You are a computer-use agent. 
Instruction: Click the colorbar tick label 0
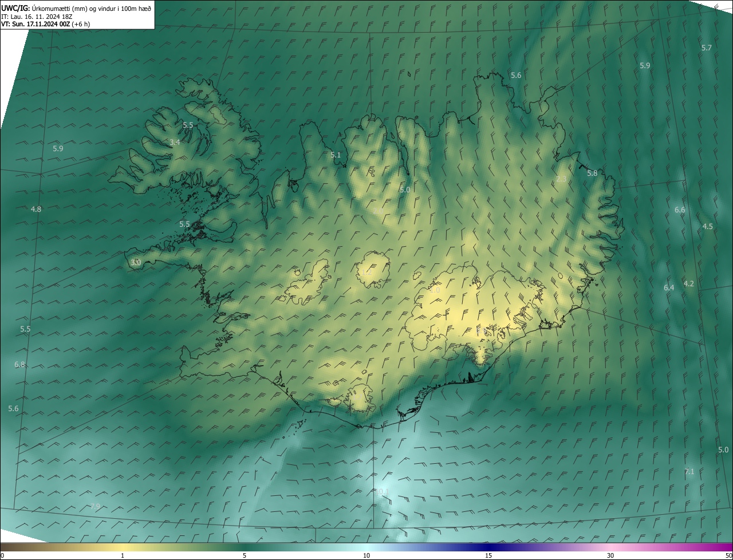pyautogui.click(x=2, y=555)
